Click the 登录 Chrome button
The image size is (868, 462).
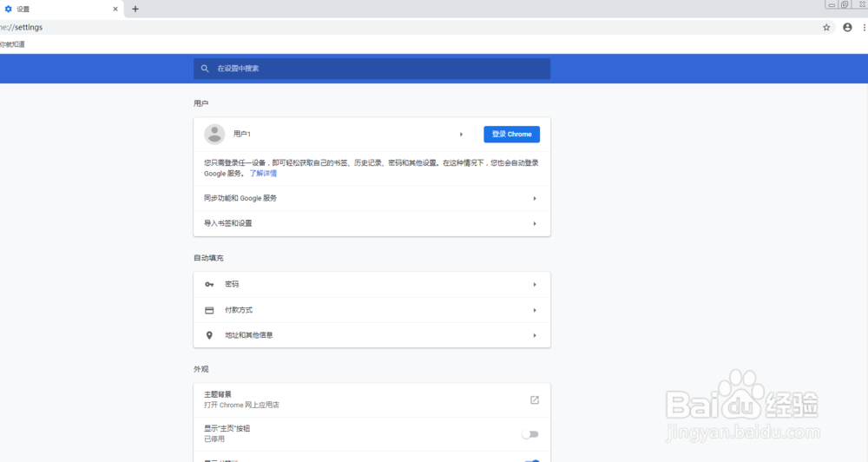pyautogui.click(x=511, y=134)
